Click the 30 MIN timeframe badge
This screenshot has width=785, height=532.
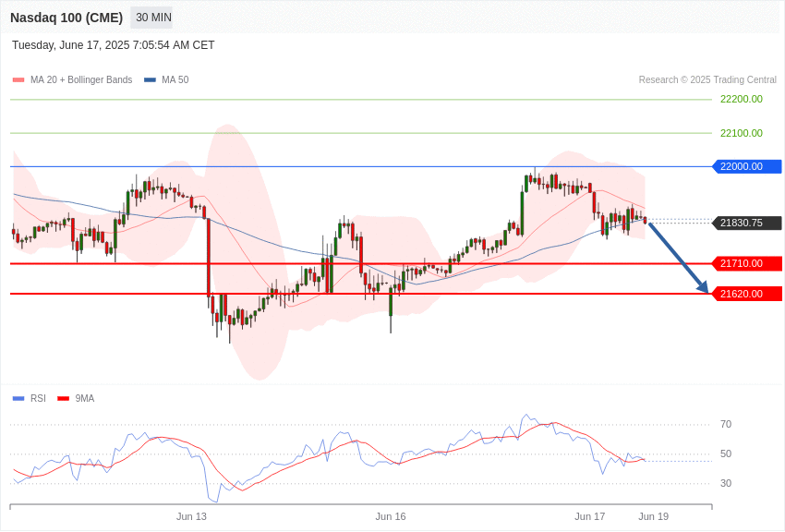click(151, 18)
